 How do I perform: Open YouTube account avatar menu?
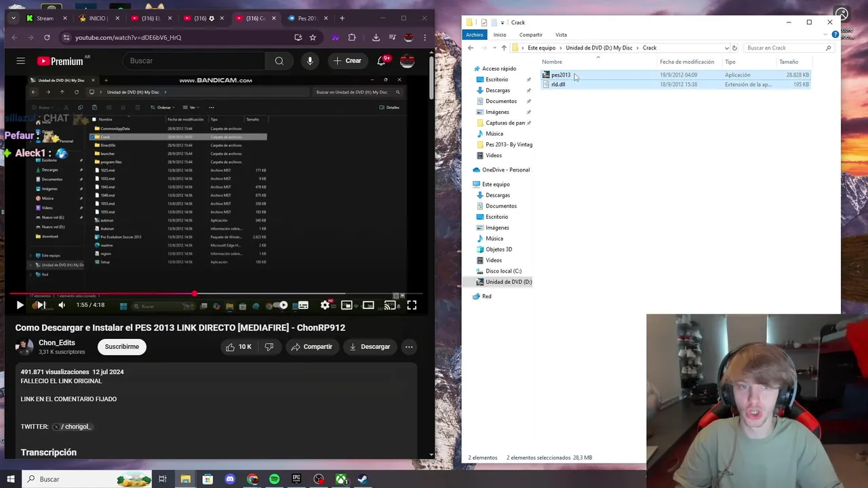pos(408,61)
